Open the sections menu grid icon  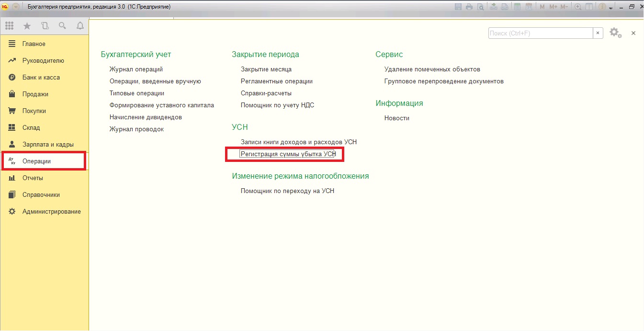click(9, 26)
